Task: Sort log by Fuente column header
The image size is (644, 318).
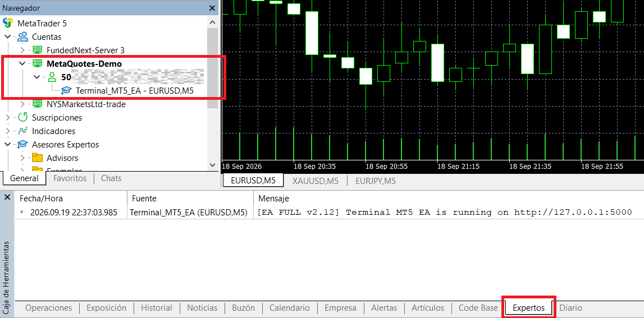Action: 190,199
